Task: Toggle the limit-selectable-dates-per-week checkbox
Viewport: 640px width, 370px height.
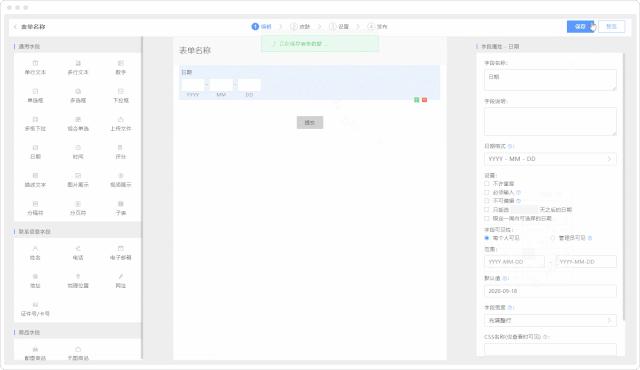Action: tap(487, 218)
